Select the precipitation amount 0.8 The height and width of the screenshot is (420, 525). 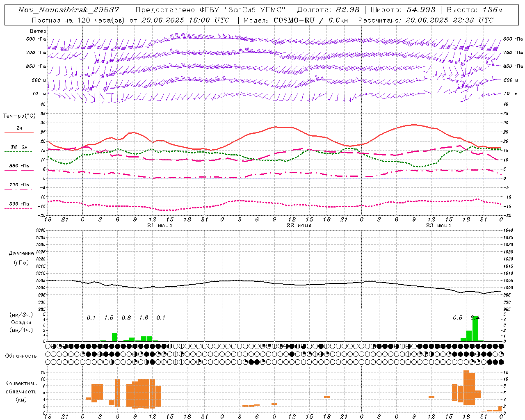point(126,317)
